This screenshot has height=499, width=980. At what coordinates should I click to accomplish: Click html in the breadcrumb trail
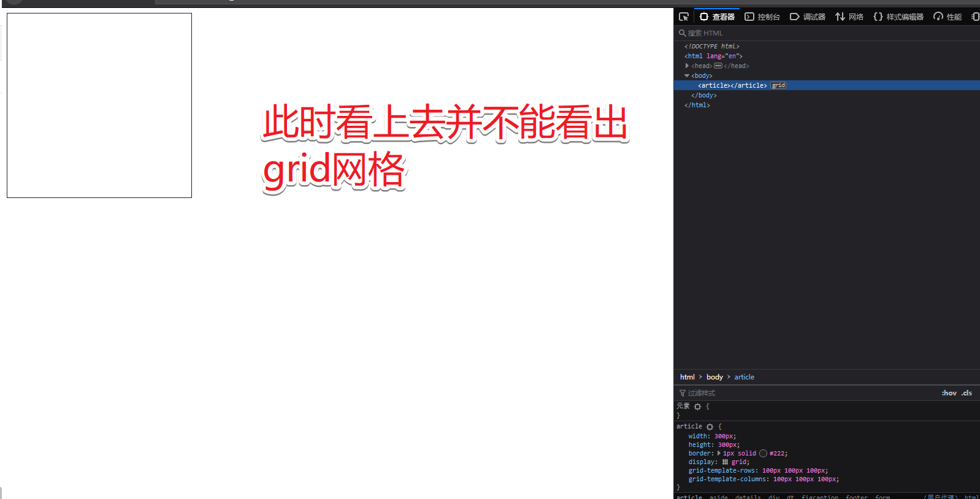[687, 377]
